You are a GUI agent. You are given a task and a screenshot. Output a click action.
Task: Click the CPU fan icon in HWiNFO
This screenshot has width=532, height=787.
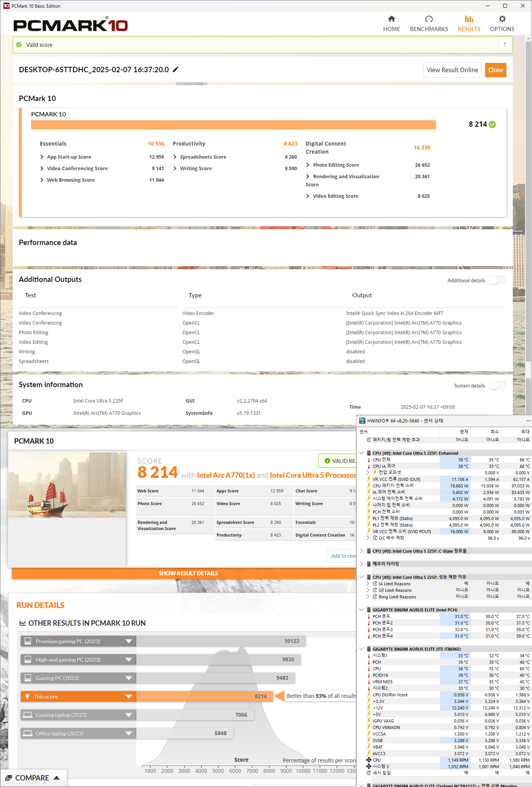[368, 760]
